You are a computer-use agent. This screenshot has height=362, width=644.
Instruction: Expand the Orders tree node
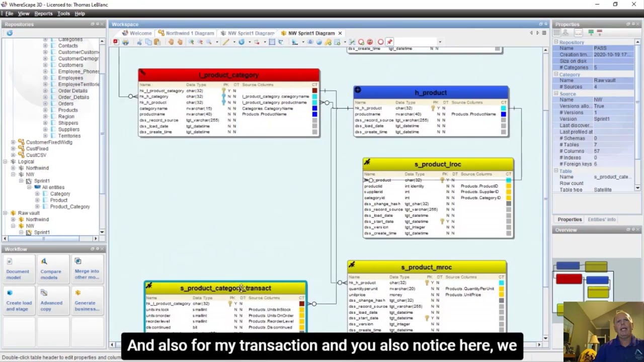coord(45,104)
